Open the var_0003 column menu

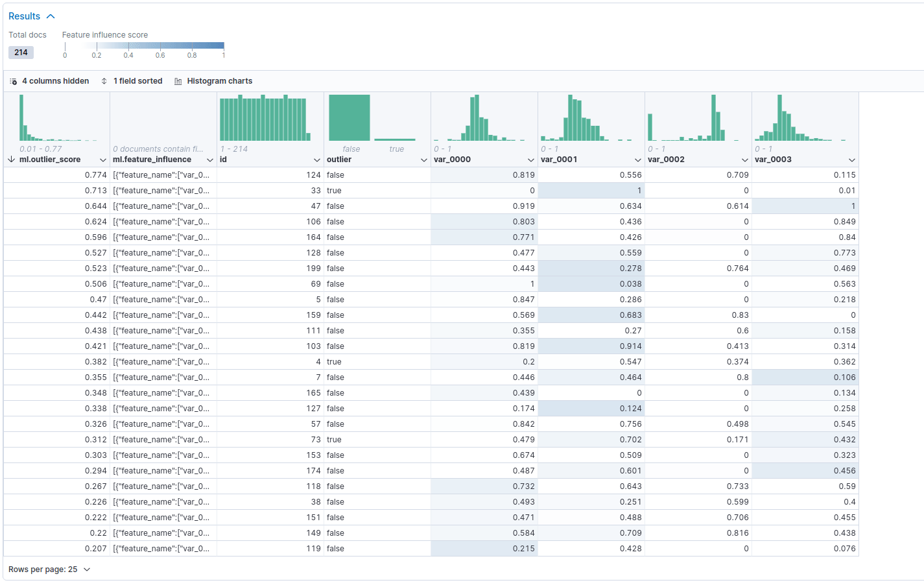[x=852, y=159]
